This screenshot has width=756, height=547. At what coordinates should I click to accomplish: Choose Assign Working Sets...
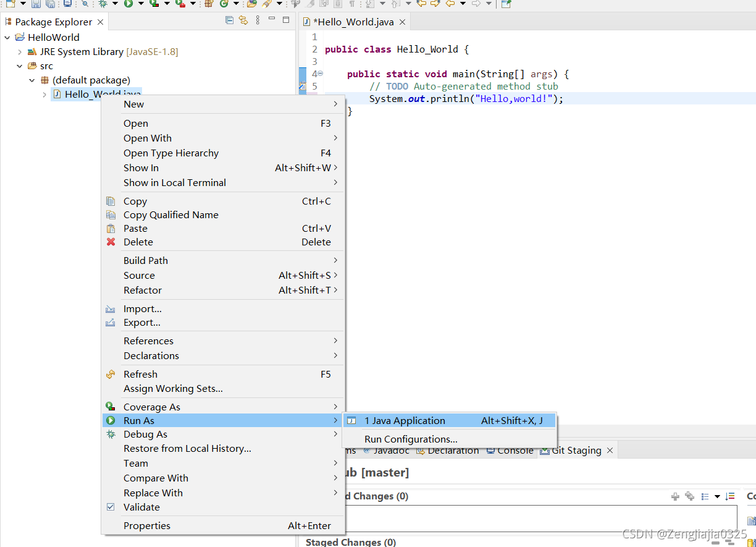point(223,389)
